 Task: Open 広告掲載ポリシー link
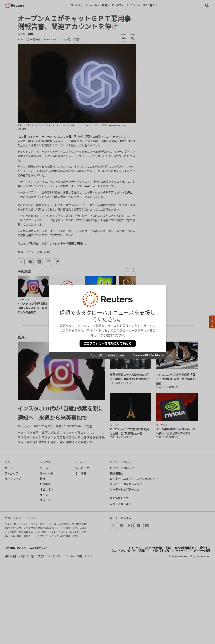pos(39,548)
